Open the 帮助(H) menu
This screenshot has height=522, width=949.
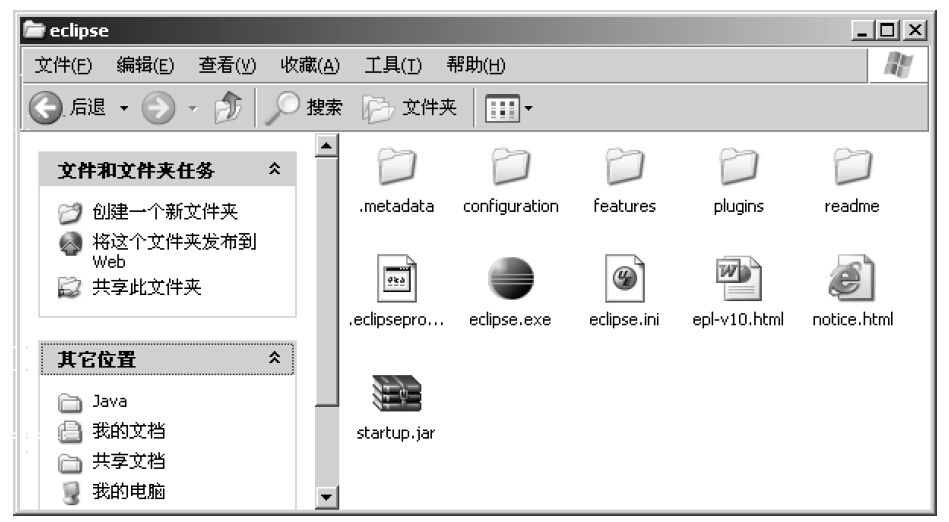[x=476, y=65]
